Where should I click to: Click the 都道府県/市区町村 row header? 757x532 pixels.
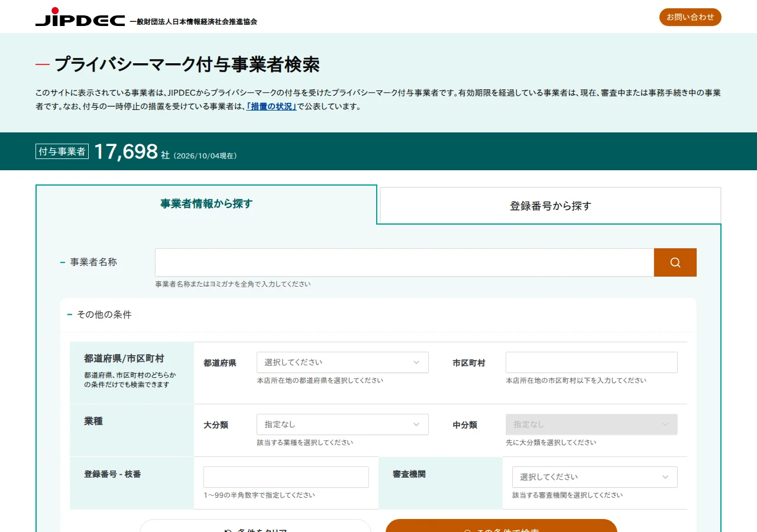132,372
